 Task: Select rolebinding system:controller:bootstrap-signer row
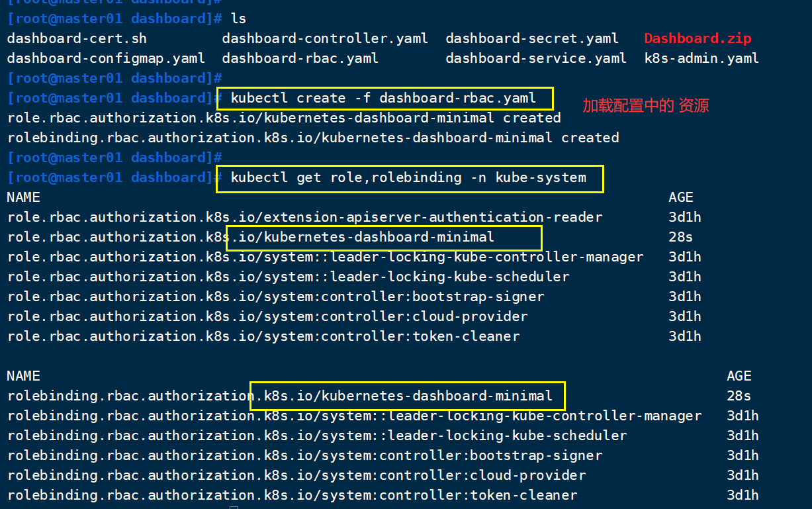(383, 455)
